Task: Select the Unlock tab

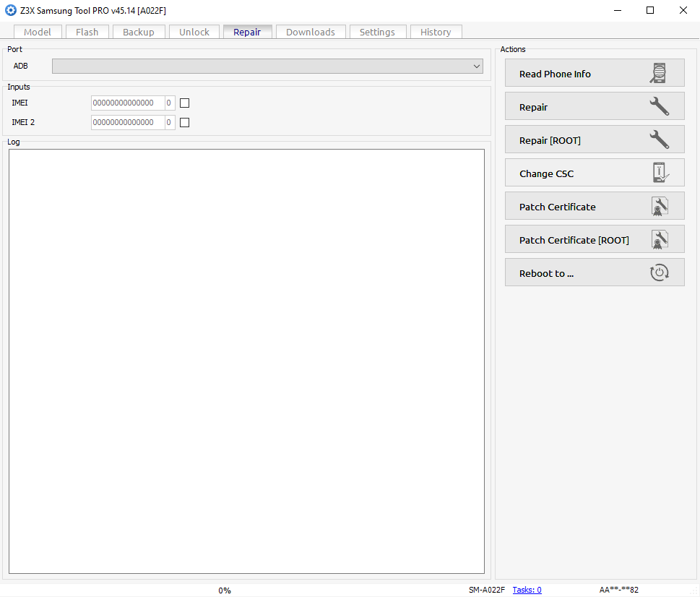Action: click(194, 32)
